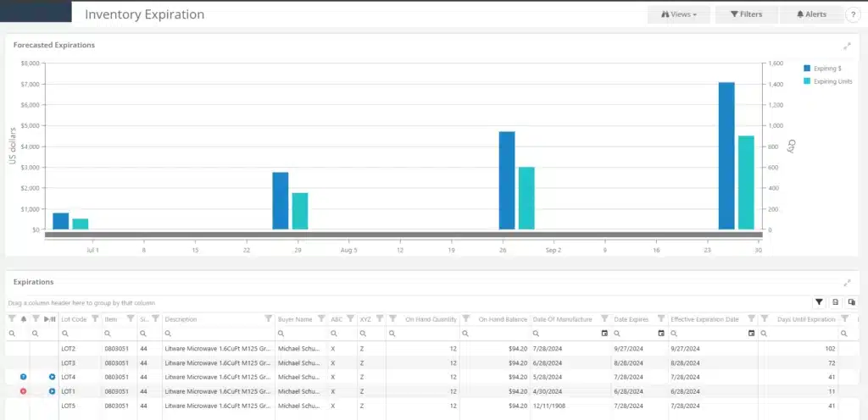Sort by Lot Code column header
The width and height of the screenshot is (868, 420).
click(74, 319)
